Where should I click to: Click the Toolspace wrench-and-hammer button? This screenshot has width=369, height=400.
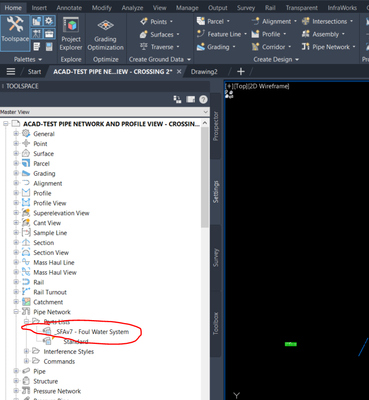coord(15,33)
